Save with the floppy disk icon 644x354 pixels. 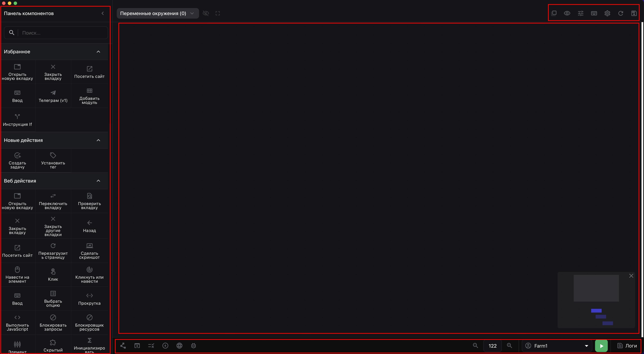coord(634,13)
